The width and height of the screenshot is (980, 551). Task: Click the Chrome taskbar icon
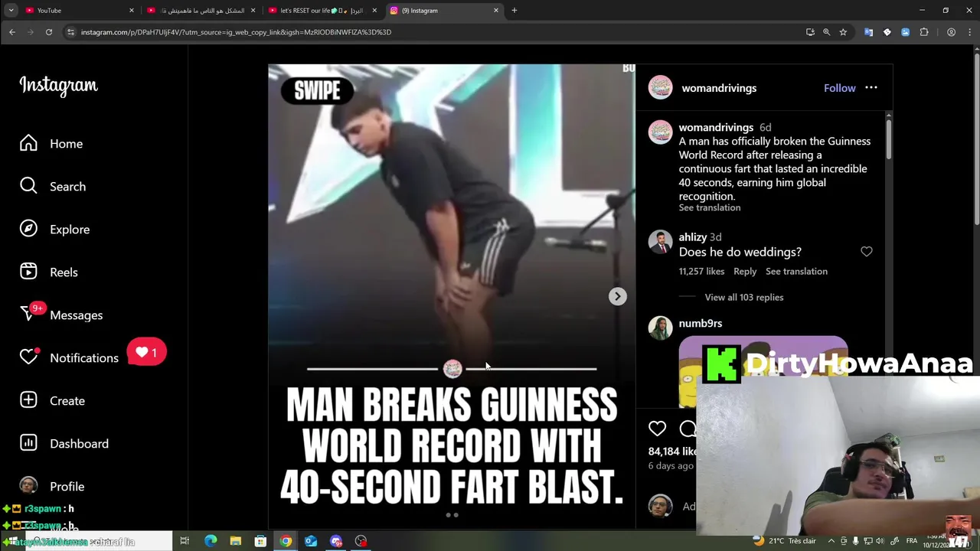[x=286, y=541]
